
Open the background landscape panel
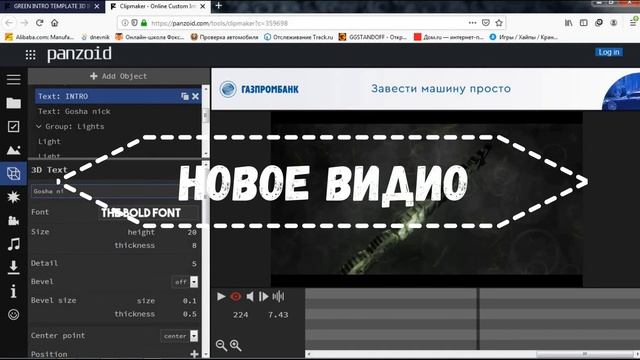(13, 150)
